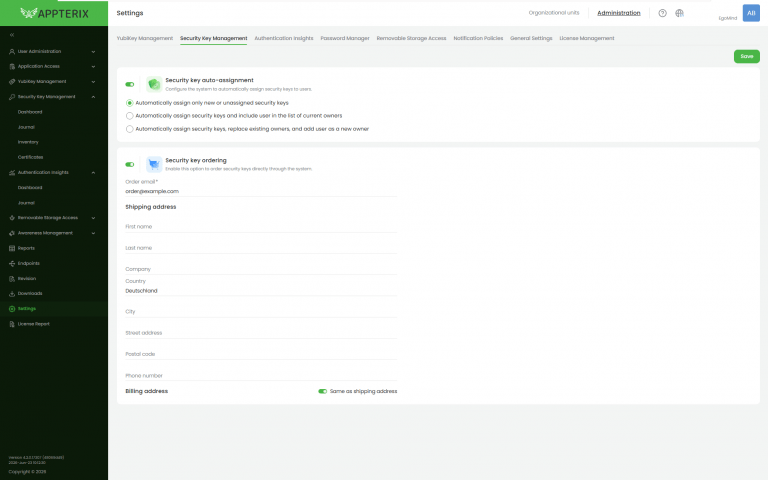Image resolution: width=768 pixels, height=480 pixels.
Task: Click the License Report document icon
Action: click(12, 324)
